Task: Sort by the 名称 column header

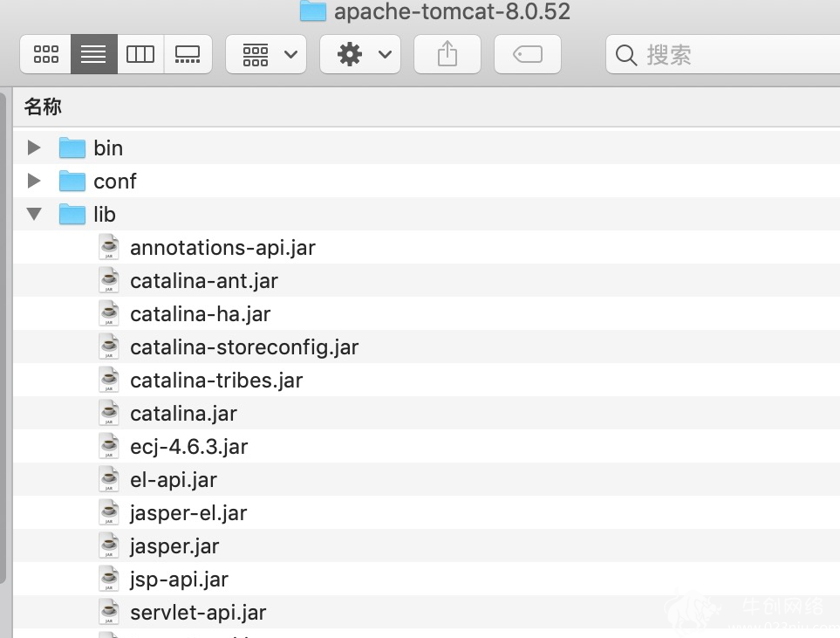Action: click(x=43, y=106)
